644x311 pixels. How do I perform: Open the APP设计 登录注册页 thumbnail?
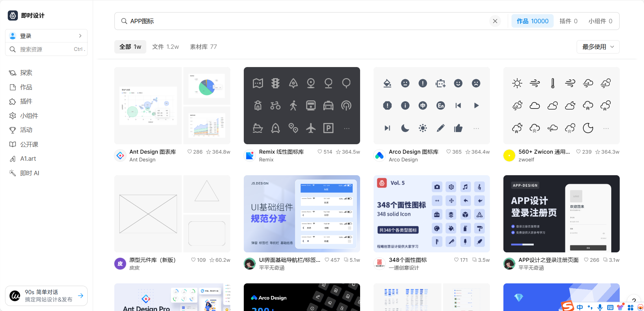tap(561, 214)
